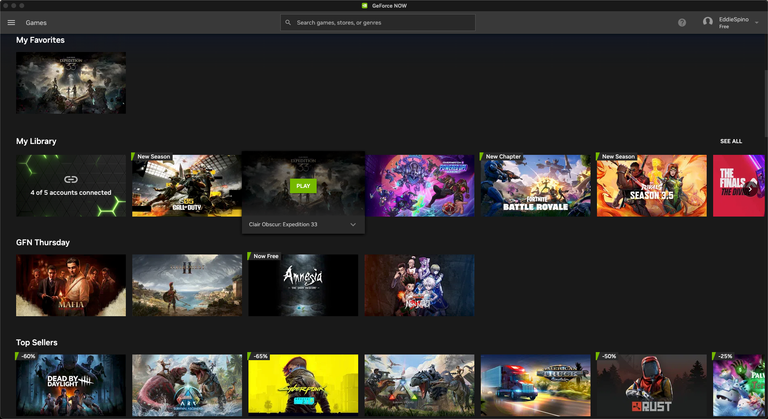This screenshot has width=768, height=419.
Task: Click the next arrow in My Library row
Action: pyautogui.click(x=750, y=188)
